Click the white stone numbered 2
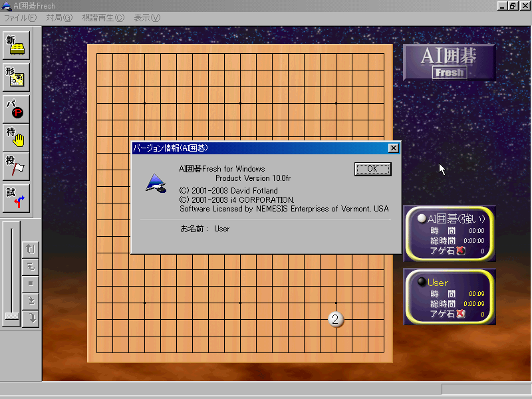 pyautogui.click(x=336, y=319)
